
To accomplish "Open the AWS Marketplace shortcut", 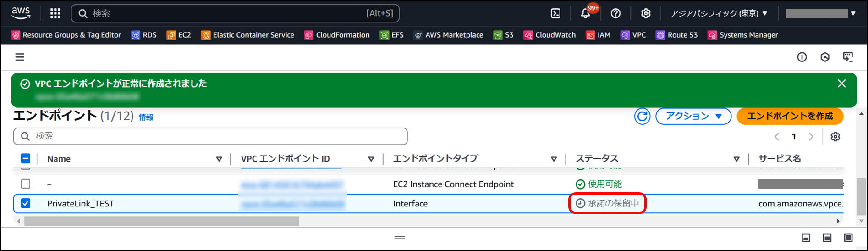I will 448,35.
